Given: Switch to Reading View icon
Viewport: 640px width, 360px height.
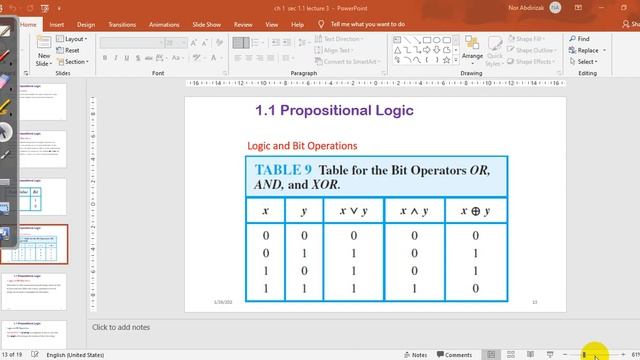Looking at the screenshot, I should coord(530,354).
